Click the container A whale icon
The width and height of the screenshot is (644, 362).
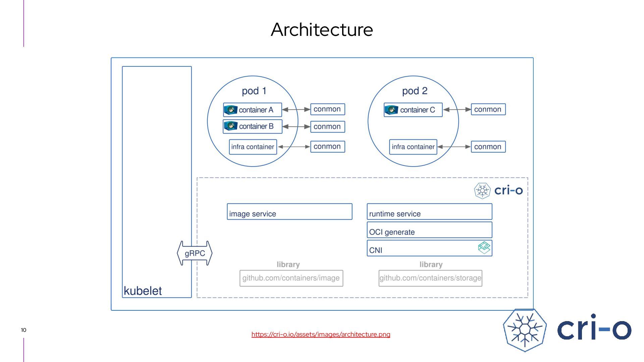230,110
